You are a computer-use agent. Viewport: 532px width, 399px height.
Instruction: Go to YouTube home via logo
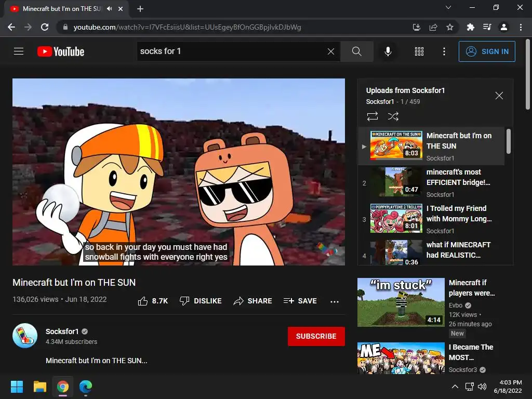pyautogui.click(x=61, y=51)
